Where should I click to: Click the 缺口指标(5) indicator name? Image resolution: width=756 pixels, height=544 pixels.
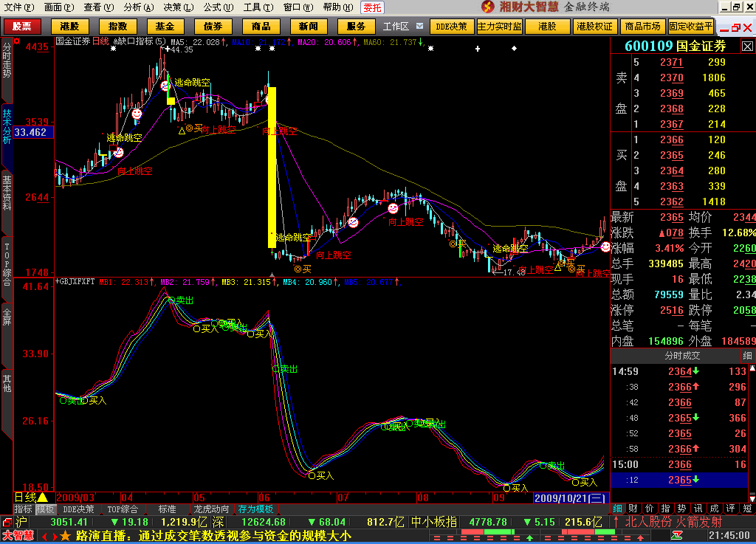140,42
